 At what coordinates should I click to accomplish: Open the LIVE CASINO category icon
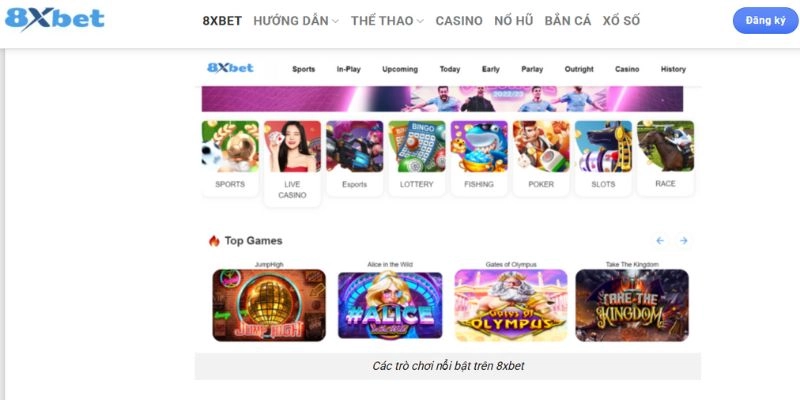pyautogui.click(x=292, y=147)
